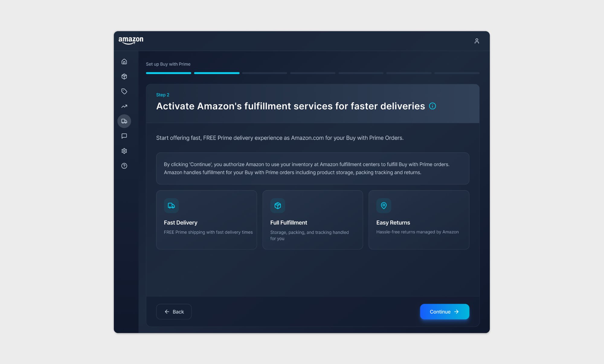The height and width of the screenshot is (364, 604).
Task: Select the Easy Returns card
Action: coord(419,220)
